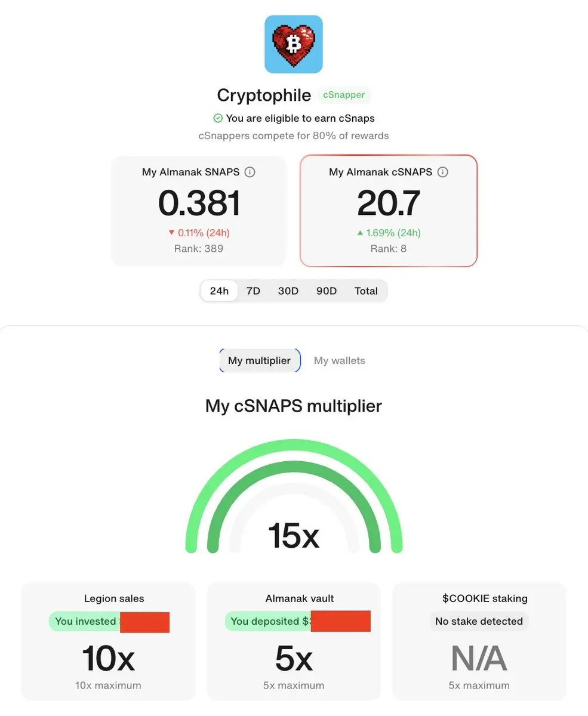Viewport: 588px width, 716px height.
Task: Click the cSnapper badge next to Cryptophile
Action: click(x=344, y=95)
